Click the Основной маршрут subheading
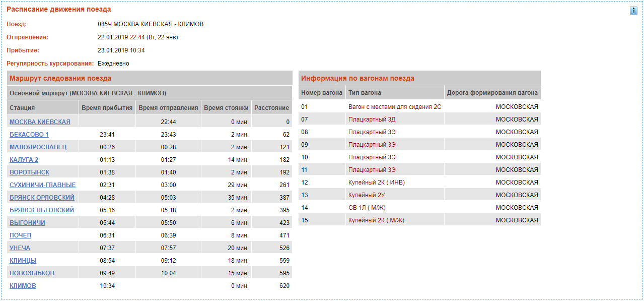Image resolution: width=644 pixels, height=301 pixels. (x=88, y=93)
